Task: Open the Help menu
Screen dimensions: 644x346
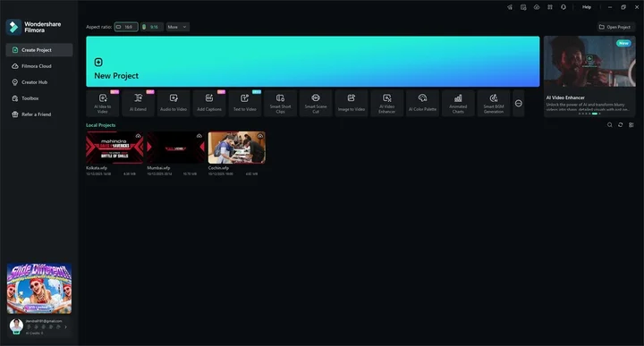Action: [587, 7]
